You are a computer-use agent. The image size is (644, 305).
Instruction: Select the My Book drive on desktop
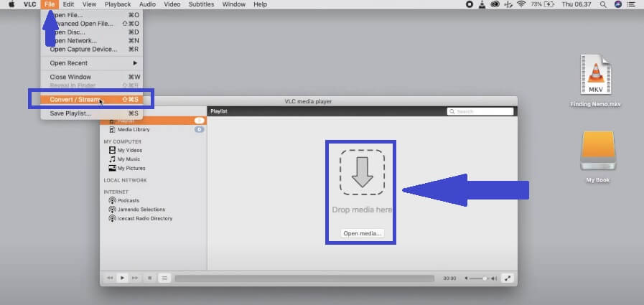click(x=597, y=157)
